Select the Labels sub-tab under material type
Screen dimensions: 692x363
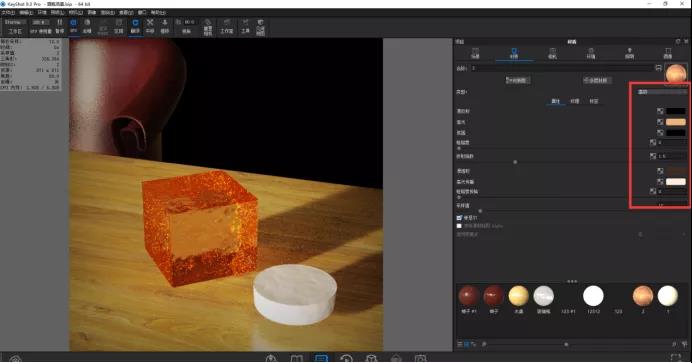click(594, 101)
